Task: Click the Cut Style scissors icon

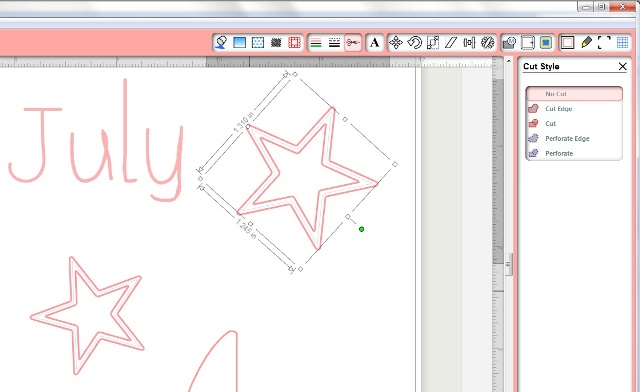Action: pos(353,42)
